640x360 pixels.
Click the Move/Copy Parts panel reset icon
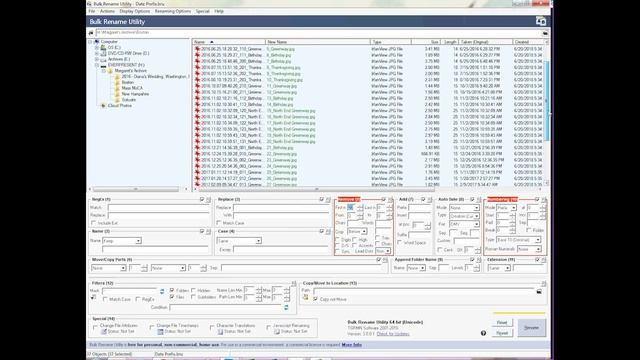point(385,260)
